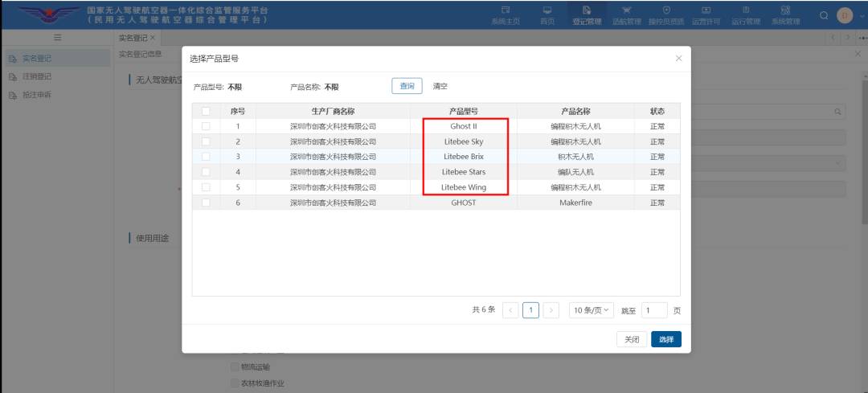Viewport: 868px width, 393px height.
Task: Open 运营许可 in the top navigation
Action: 706,15
